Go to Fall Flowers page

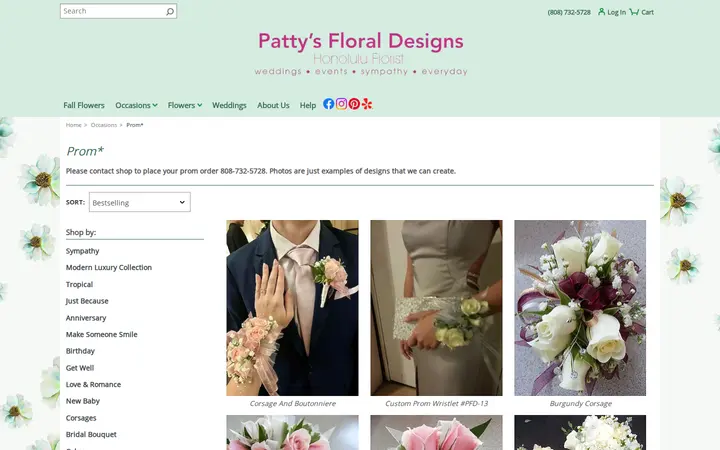point(84,105)
